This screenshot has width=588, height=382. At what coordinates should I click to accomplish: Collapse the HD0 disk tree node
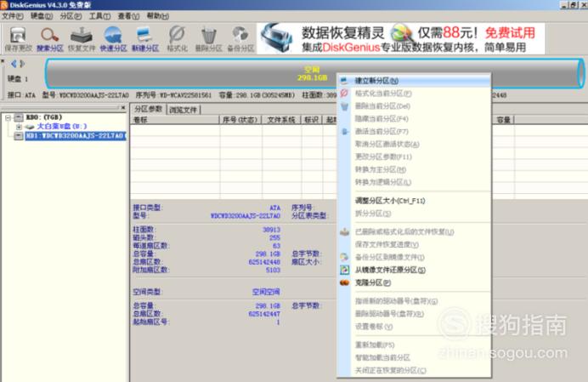8,118
